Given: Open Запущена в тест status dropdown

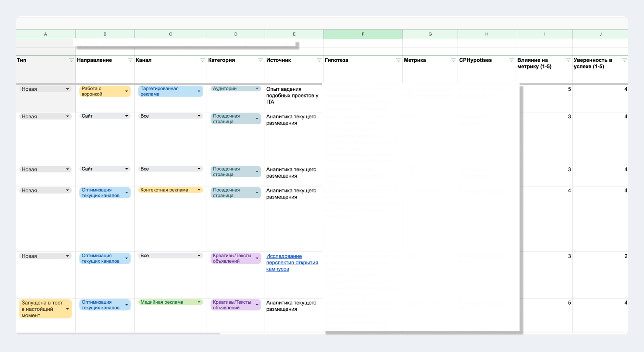Looking at the screenshot, I should point(67,309).
